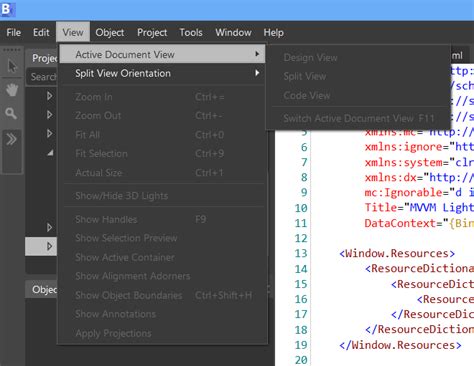Viewport: 474px width, 366px height.
Task: Click the mc:Ignorable attribute on line 9
Action: point(404,193)
